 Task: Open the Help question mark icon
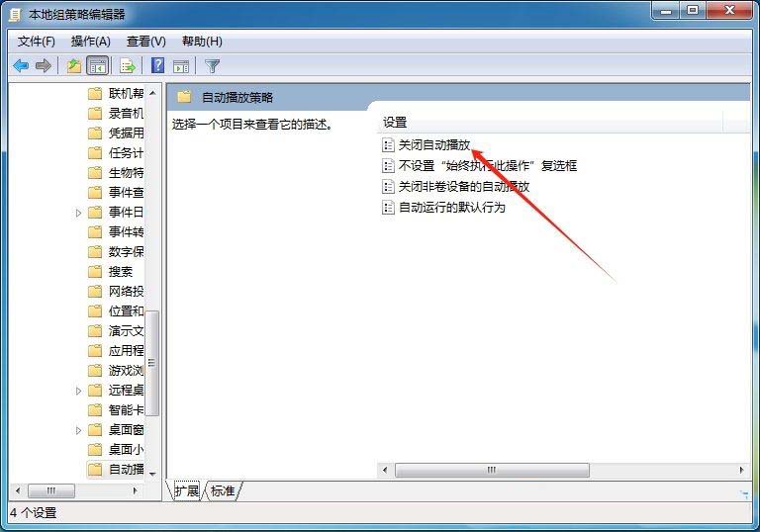158,65
